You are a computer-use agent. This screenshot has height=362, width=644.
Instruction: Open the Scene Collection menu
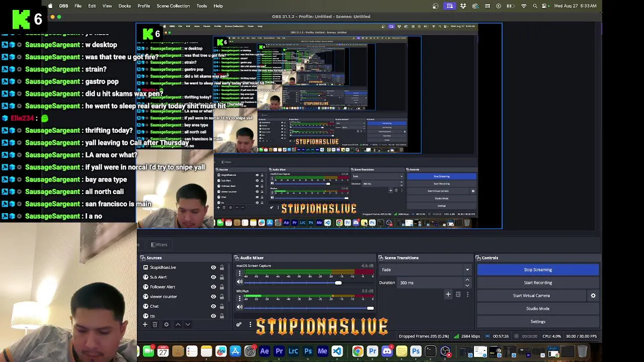click(173, 6)
